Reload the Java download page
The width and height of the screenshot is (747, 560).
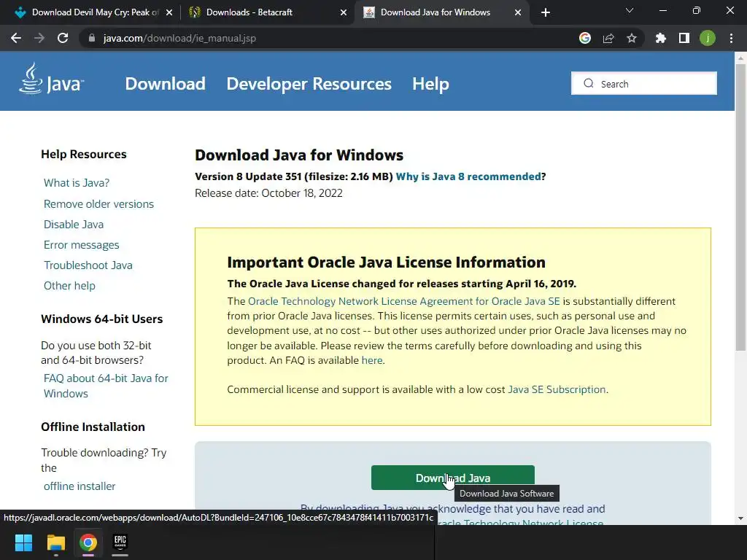(x=63, y=38)
